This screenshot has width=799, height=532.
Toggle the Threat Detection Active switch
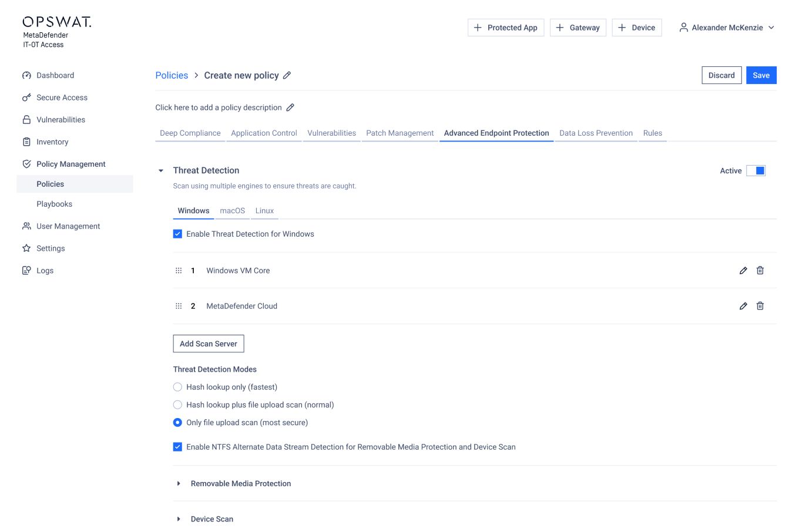(x=756, y=171)
